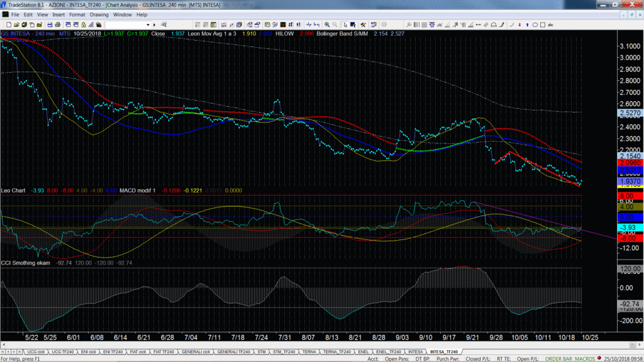Screen dimensions: 644x362
Task: Switch to the ENI TF240 tab
Action: tap(113, 352)
